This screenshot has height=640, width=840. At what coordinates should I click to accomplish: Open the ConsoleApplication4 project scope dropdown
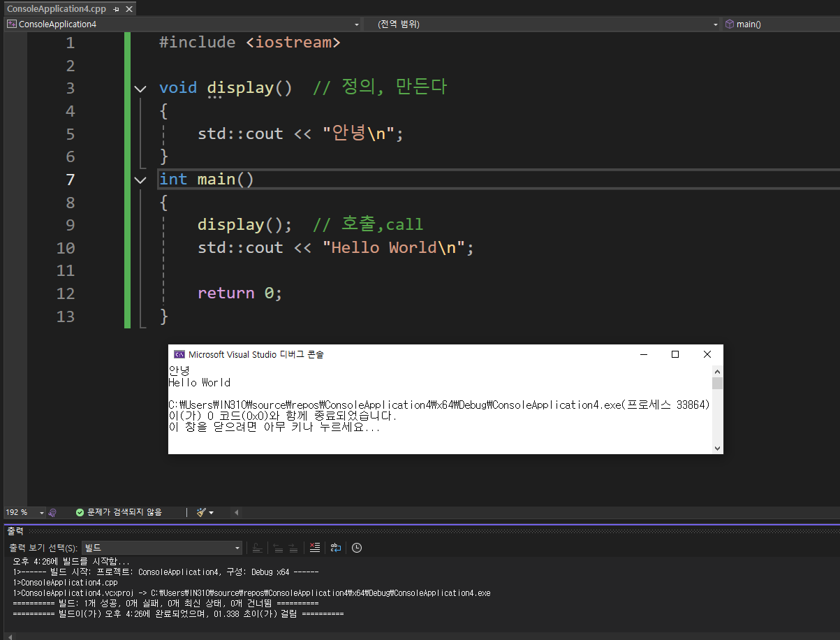tap(358, 24)
